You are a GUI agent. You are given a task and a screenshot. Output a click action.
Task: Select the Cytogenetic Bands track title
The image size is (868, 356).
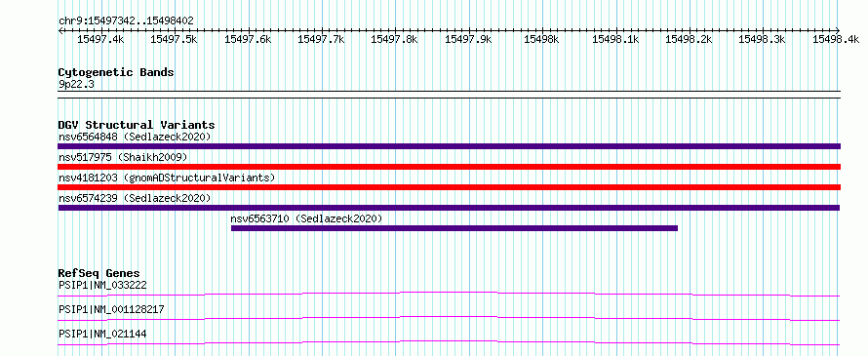click(116, 72)
